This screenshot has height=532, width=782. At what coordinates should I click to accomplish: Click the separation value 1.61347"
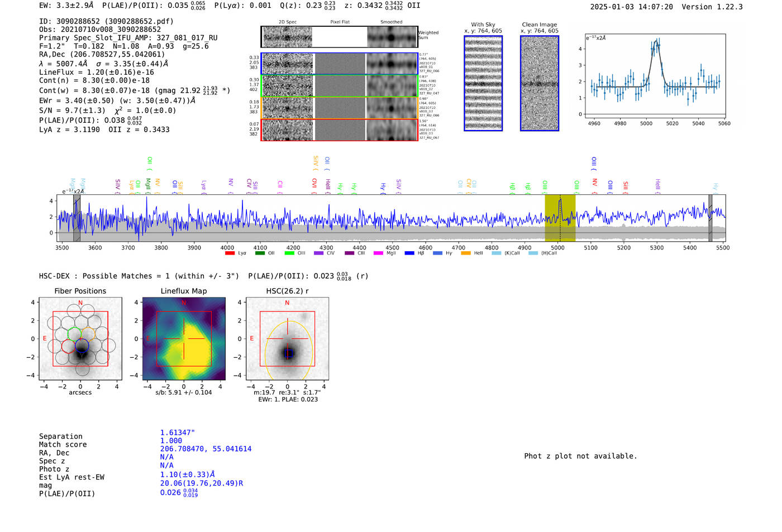click(178, 433)
